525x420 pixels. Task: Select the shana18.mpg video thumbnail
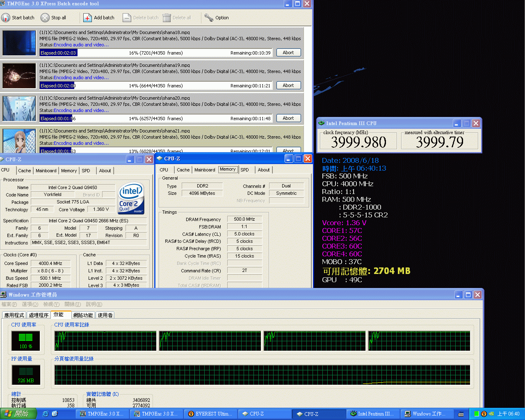click(19, 43)
